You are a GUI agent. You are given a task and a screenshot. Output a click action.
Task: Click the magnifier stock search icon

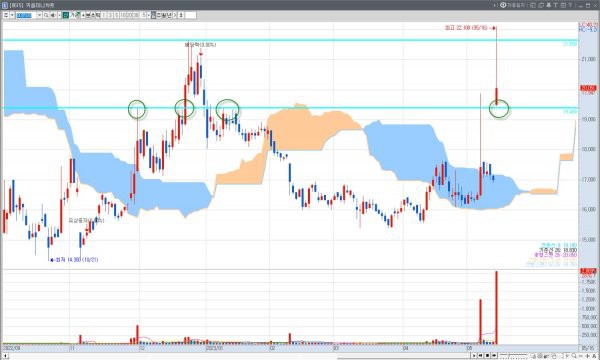(x=46, y=15)
